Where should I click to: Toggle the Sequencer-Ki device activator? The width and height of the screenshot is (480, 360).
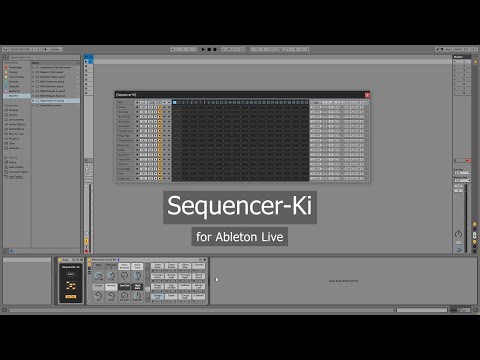point(60,260)
